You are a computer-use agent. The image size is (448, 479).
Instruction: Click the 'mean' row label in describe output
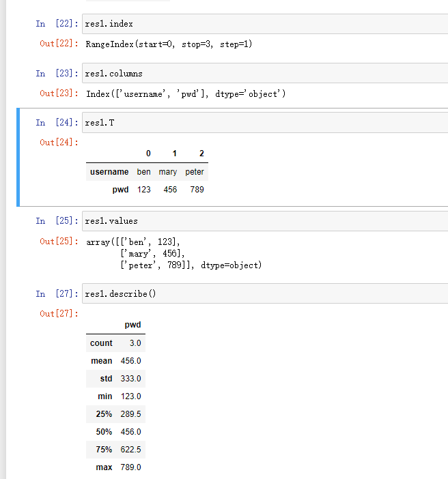(102, 361)
